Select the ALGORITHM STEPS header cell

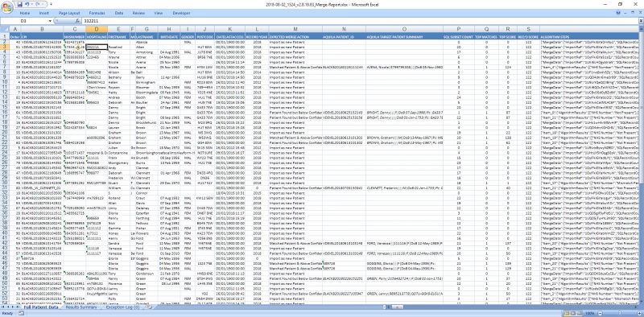589,36
